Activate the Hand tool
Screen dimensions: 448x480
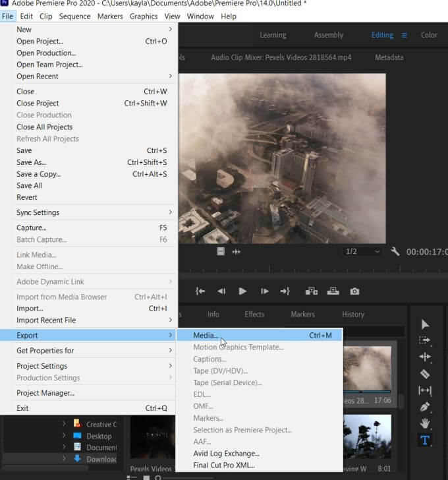[x=425, y=423]
